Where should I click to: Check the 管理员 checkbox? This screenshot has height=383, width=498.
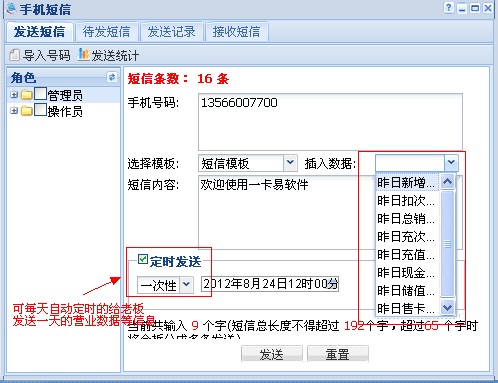coord(41,94)
